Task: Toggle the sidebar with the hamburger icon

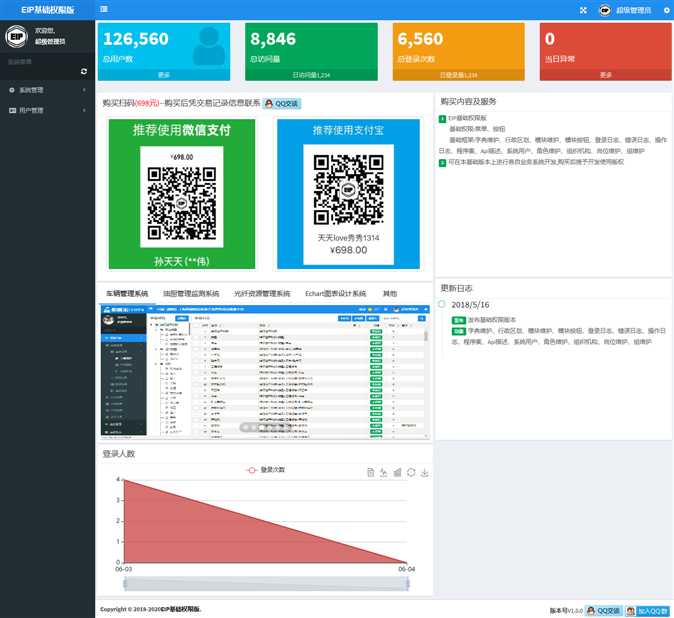Action: coord(104,9)
